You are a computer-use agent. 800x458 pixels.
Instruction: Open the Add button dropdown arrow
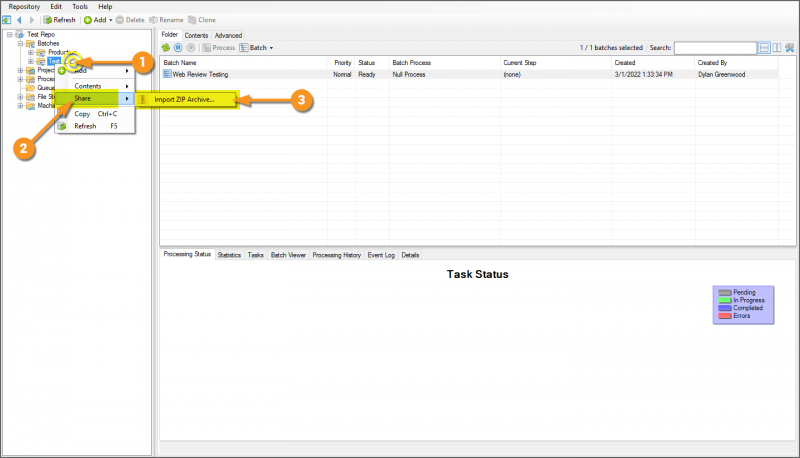click(x=110, y=20)
